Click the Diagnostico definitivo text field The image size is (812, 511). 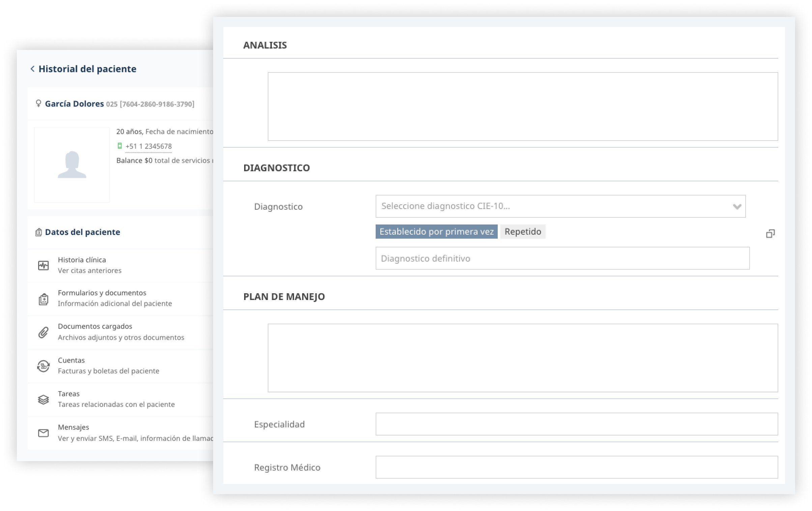point(562,258)
